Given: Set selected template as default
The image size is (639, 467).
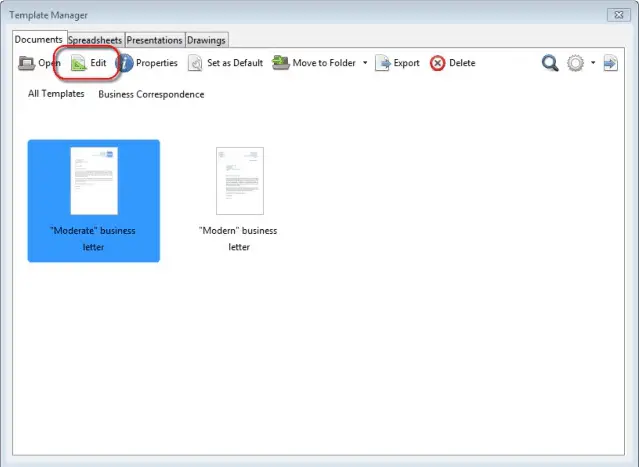Looking at the screenshot, I should tap(225, 63).
